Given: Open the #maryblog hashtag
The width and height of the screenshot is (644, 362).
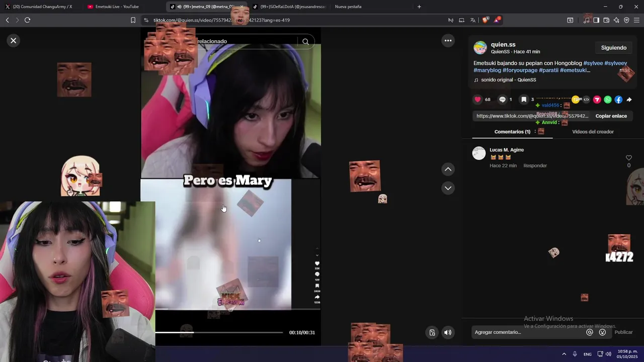Looking at the screenshot, I should coord(487,70).
